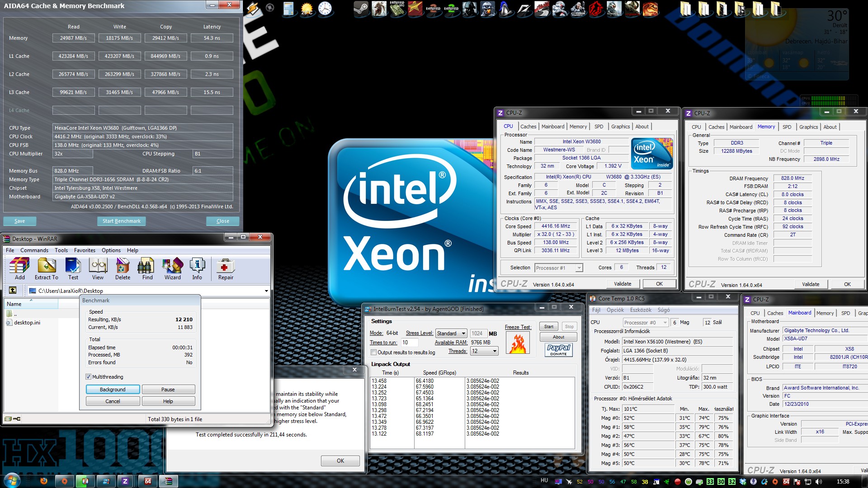Click the taskbar clock showing 15:38

tap(843, 482)
